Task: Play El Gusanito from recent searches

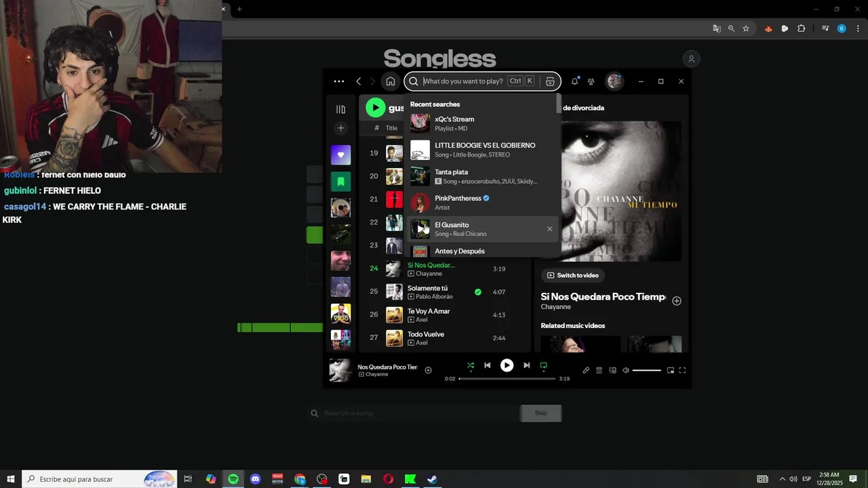Action: pos(420,229)
